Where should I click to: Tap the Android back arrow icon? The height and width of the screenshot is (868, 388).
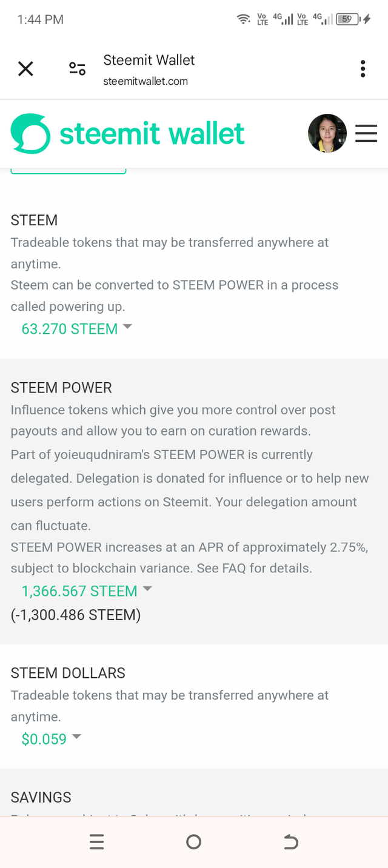tap(291, 842)
